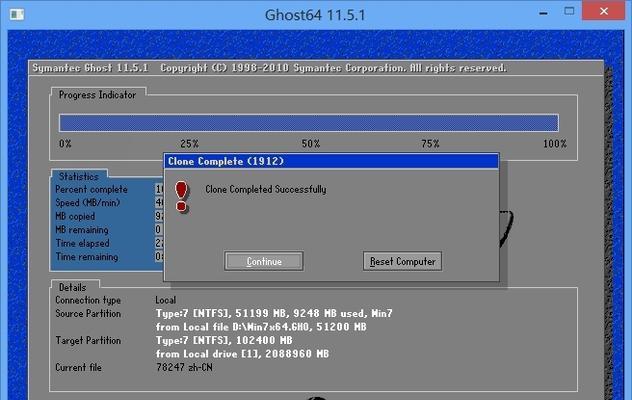The height and width of the screenshot is (400, 632).
Task: Click the 'Connection type' label
Action: click(88, 300)
